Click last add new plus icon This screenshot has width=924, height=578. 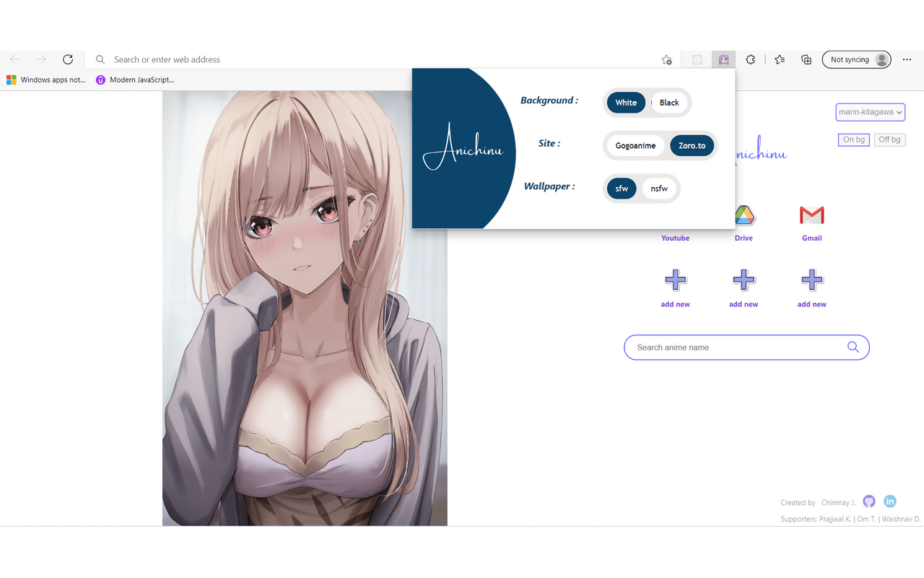[812, 280]
